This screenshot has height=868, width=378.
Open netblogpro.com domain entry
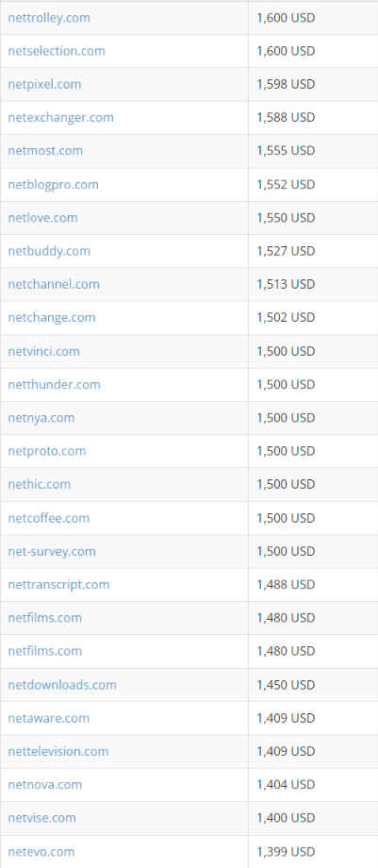[x=53, y=184]
